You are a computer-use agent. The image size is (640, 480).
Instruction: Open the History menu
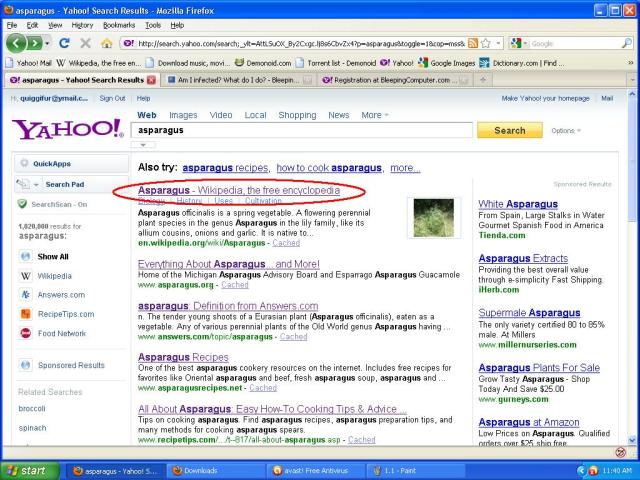pyautogui.click(x=82, y=25)
